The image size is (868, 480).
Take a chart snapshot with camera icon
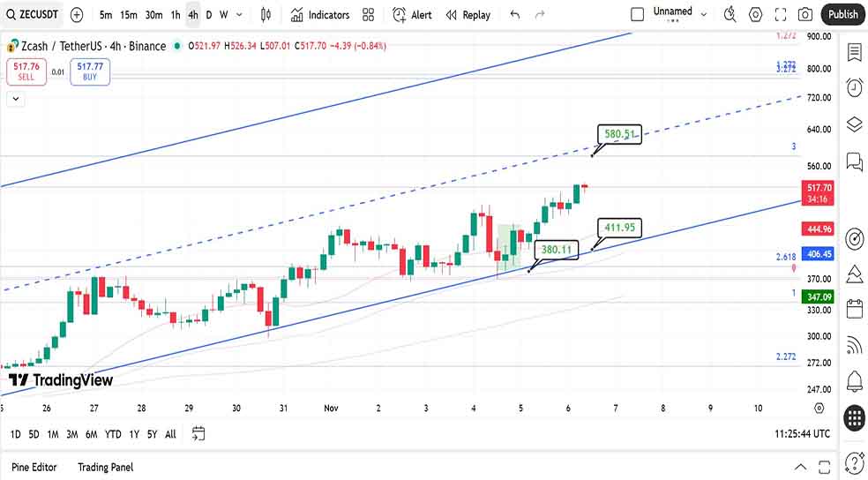pos(804,15)
